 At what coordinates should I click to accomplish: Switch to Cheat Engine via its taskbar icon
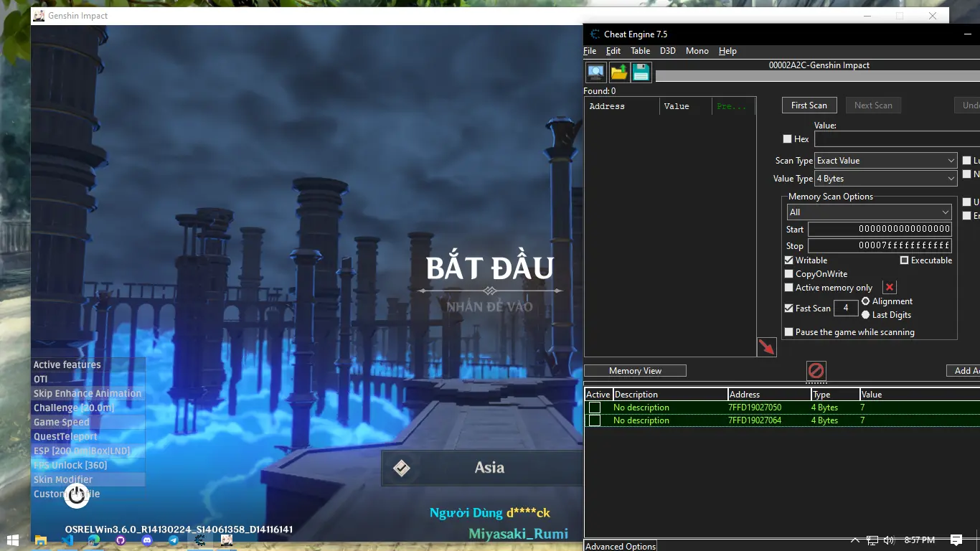pos(200,540)
